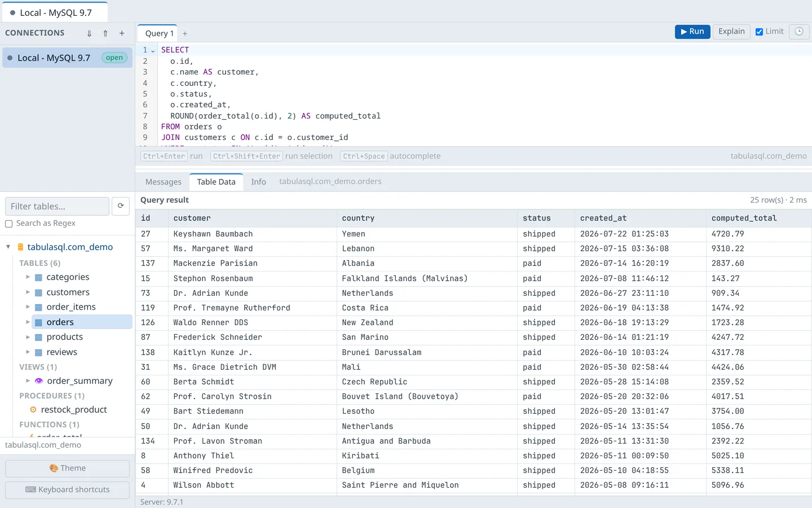812x508 pixels.
Task: Fold the SELECT statement on line 1
Action: (153, 50)
